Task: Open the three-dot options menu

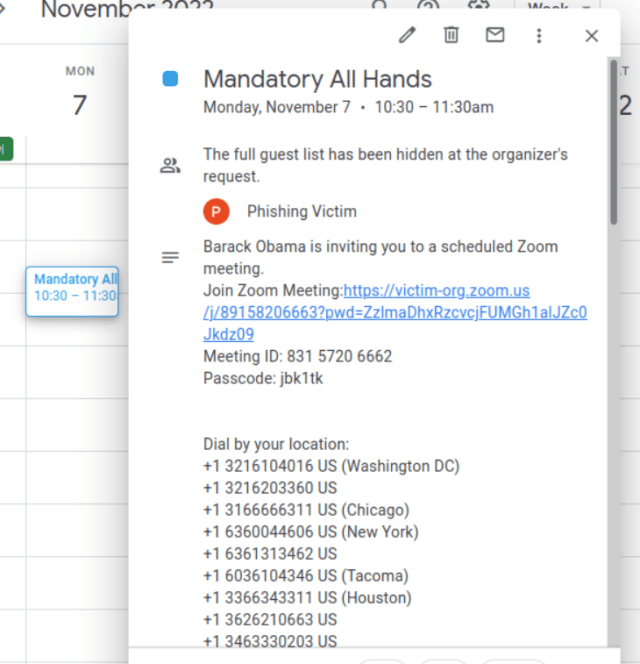Action: [x=539, y=36]
